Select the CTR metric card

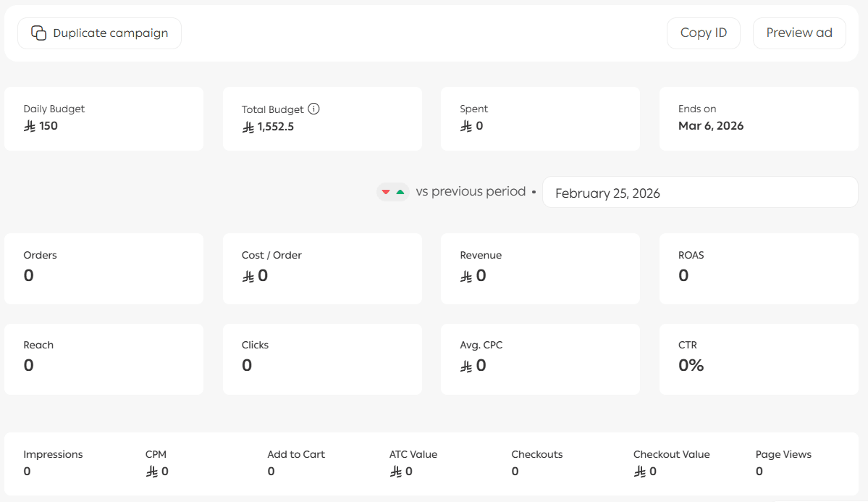point(758,359)
